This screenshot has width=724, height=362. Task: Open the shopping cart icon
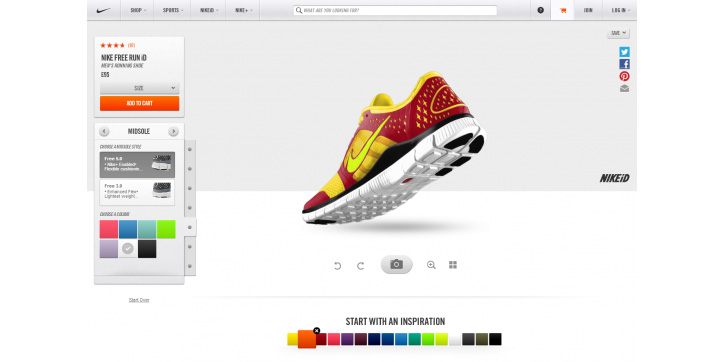click(x=562, y=10)
